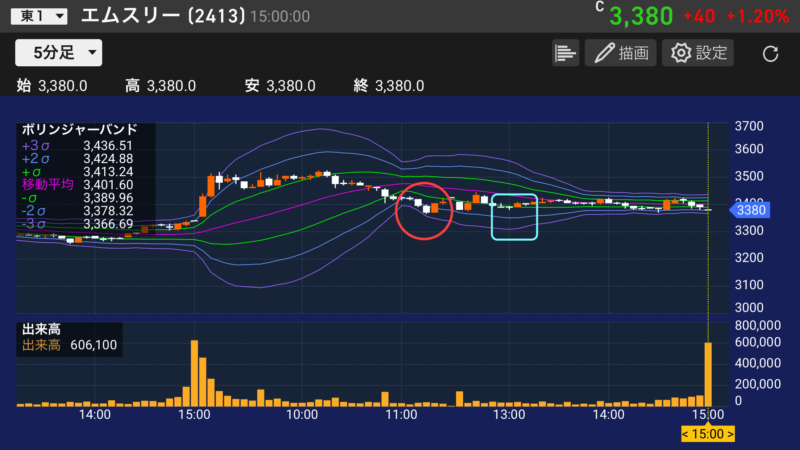
Task: Click the yellow < 15:00 > time marker
Action: (708, 434)
